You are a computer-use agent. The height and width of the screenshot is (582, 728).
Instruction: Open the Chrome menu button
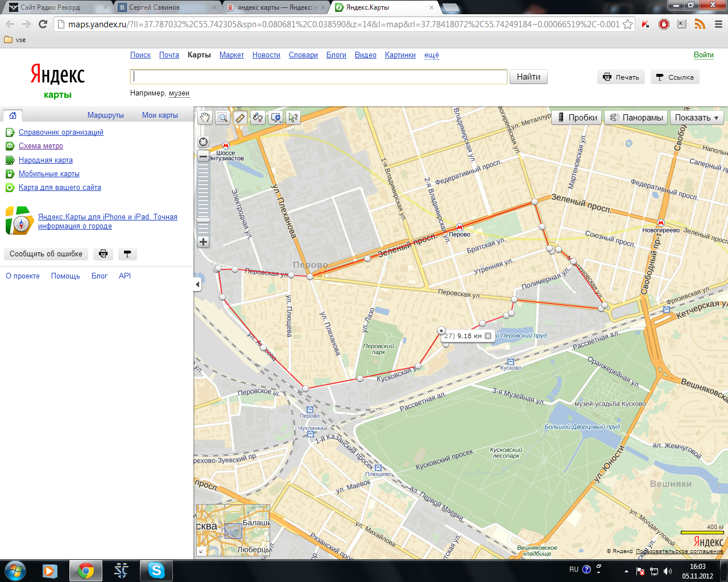coord(718,24)
